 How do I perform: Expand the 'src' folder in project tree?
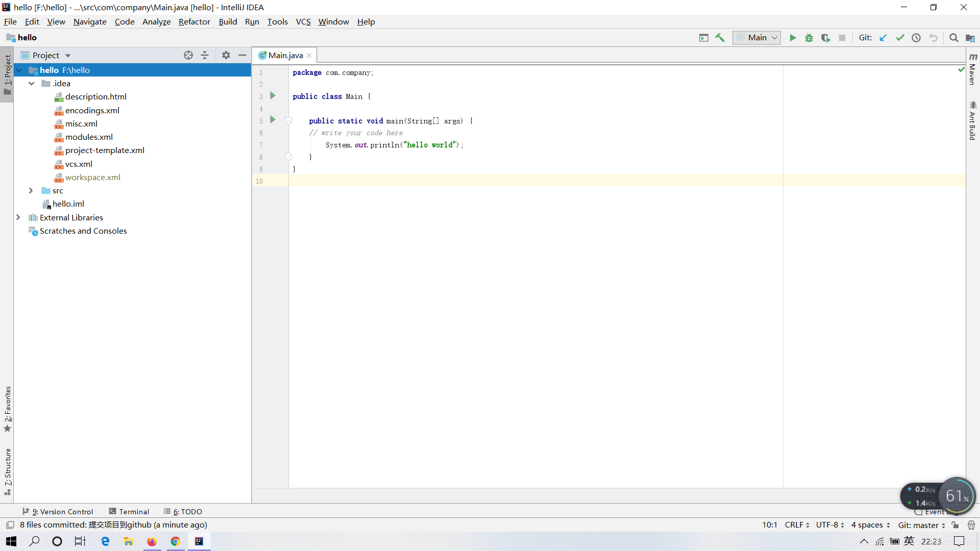tap(30, 190)
